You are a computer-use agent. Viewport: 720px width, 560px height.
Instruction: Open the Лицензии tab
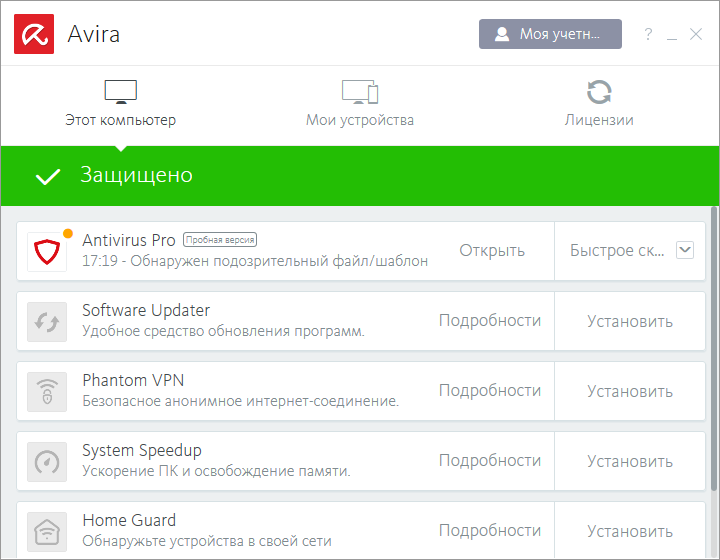(x=599, y=105)
